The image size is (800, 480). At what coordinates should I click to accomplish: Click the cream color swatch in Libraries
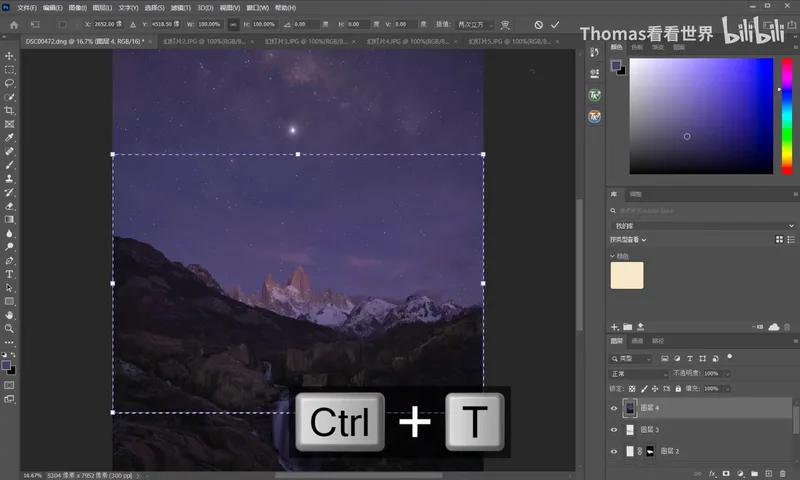(x=627, y=275)
